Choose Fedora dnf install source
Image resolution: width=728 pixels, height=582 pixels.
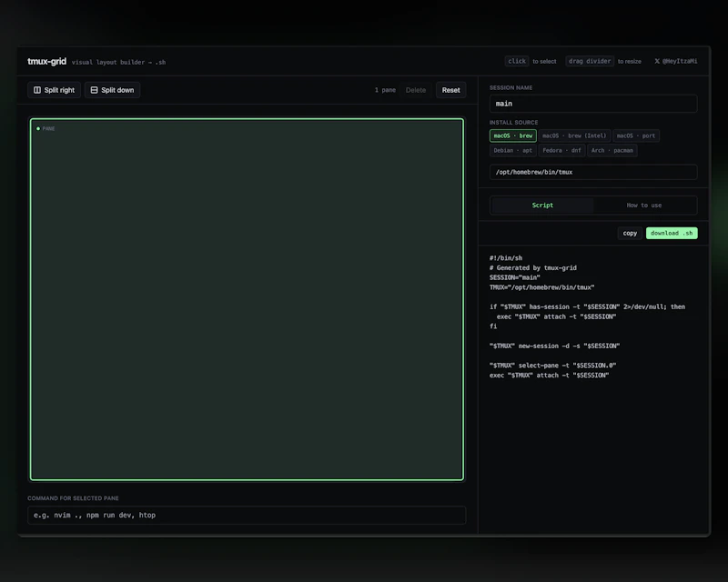click(561, 150)
